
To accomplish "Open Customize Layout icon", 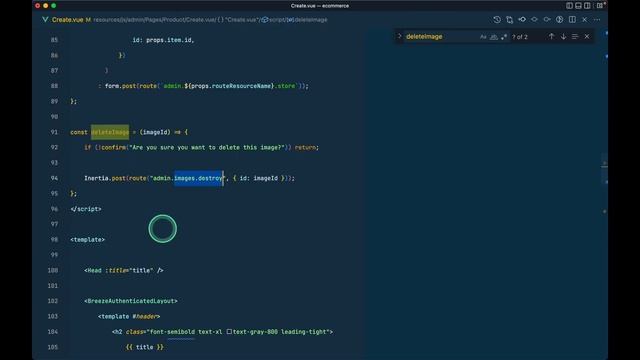I will pyautogui.click(x=600, y=6).
